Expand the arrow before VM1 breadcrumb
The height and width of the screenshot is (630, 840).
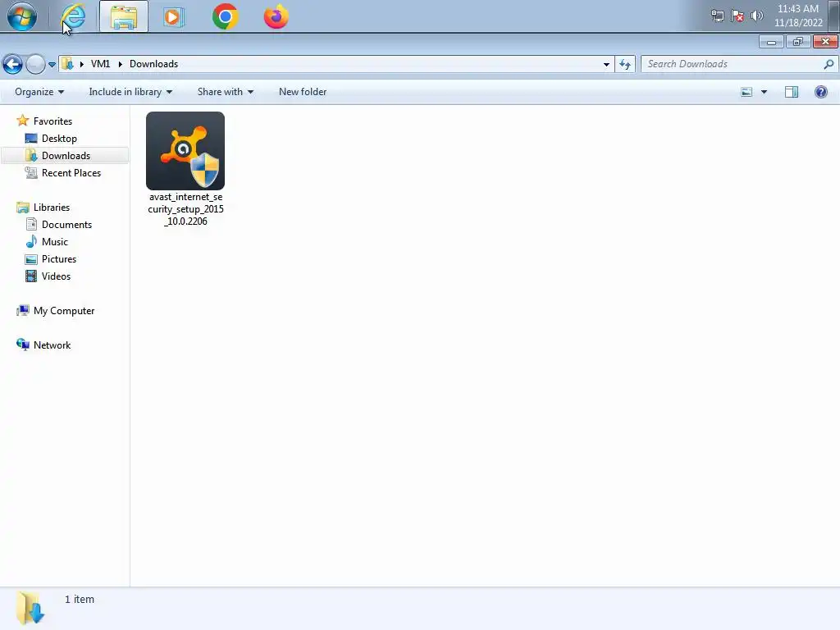(82, 64)
